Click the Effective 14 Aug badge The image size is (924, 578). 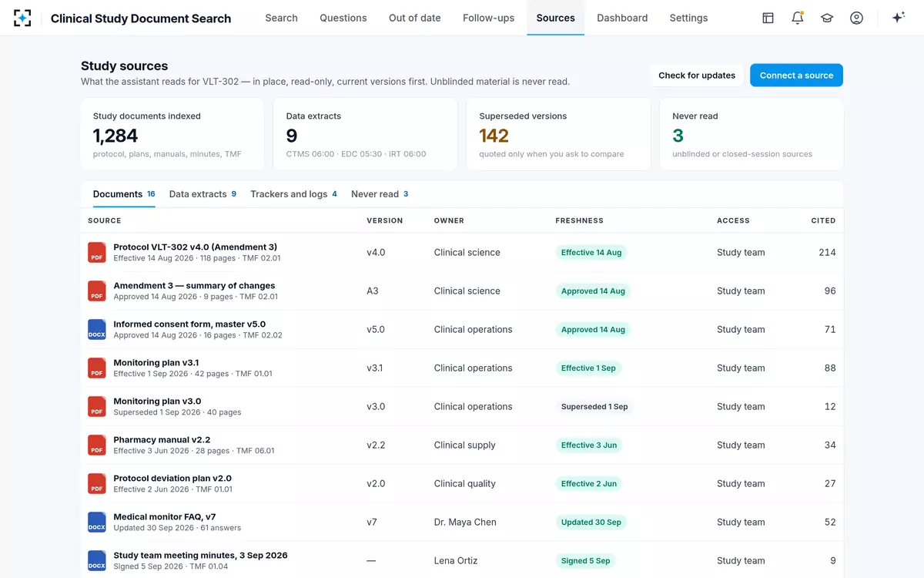click(x=591, y=253)
